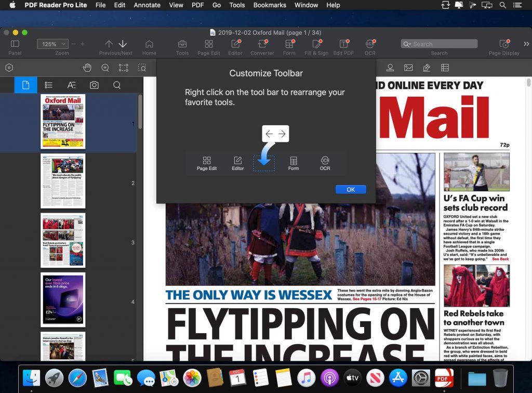Click OK in the Customize Toolbar dialog

pos(351,189)
